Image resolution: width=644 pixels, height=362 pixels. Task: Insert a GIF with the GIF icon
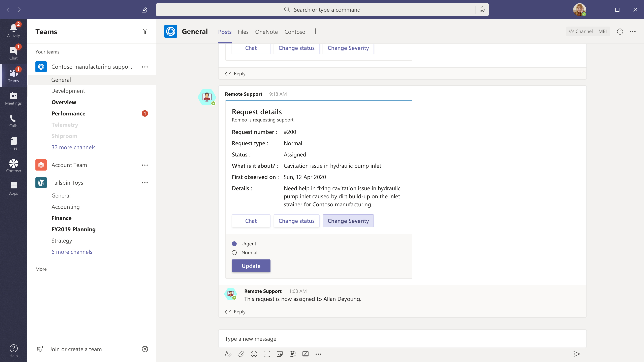(x=267, y=354)
